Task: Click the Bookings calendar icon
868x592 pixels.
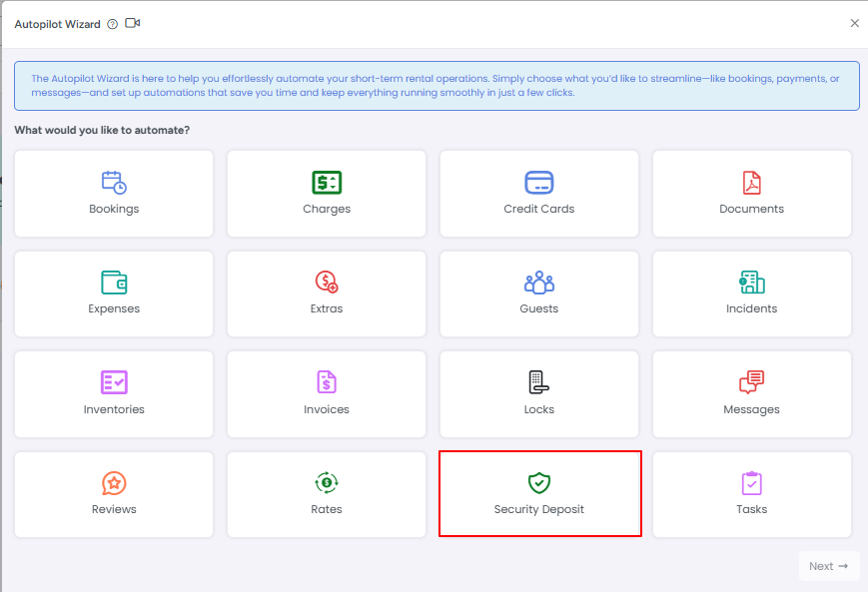Action: (x=114, y=183)
